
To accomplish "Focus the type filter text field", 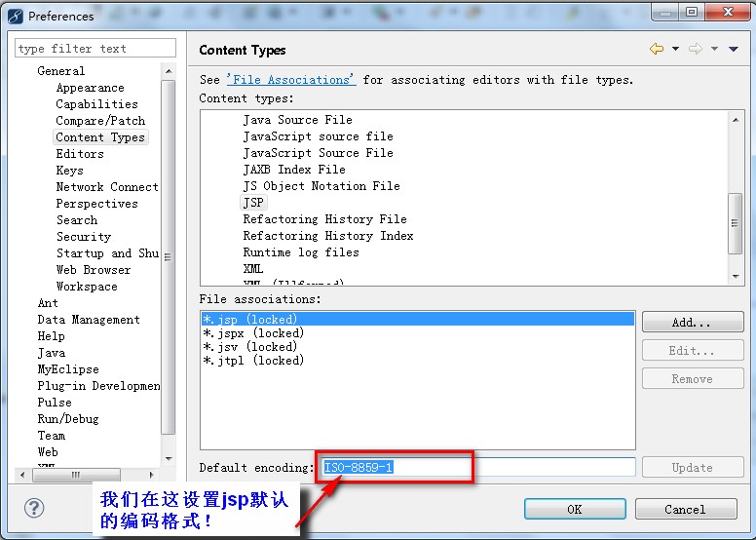I will pos(95,49).
